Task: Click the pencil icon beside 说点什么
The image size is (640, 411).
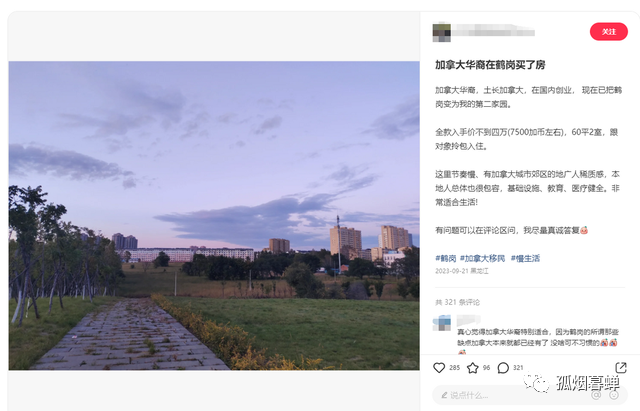Action: [x=444, y=395]
